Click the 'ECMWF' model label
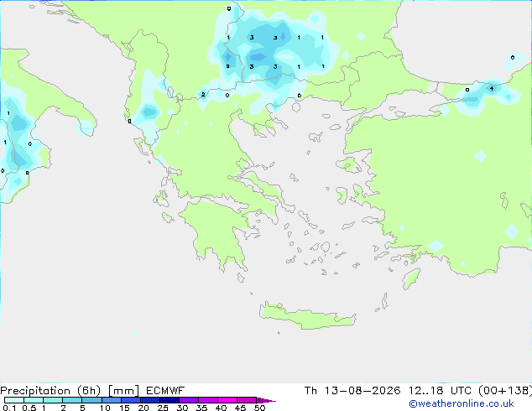This screenshot has width=532, height=411. (165, 391)
